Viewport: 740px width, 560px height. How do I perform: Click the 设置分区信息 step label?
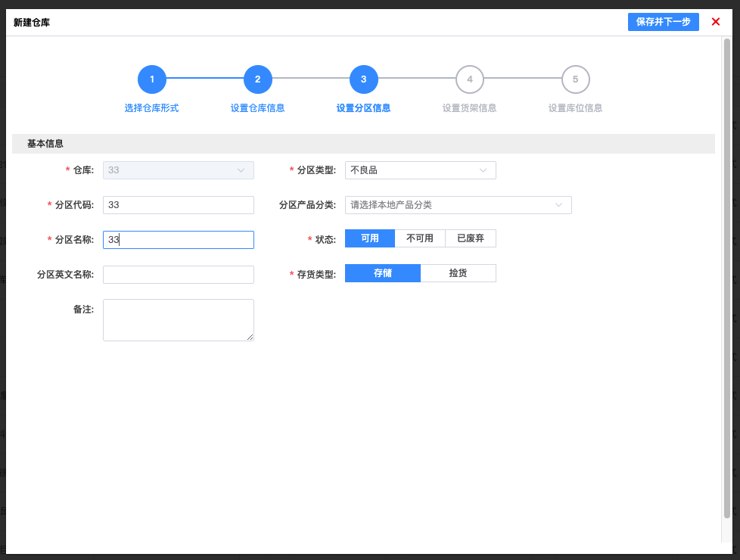tap(363, 108)
